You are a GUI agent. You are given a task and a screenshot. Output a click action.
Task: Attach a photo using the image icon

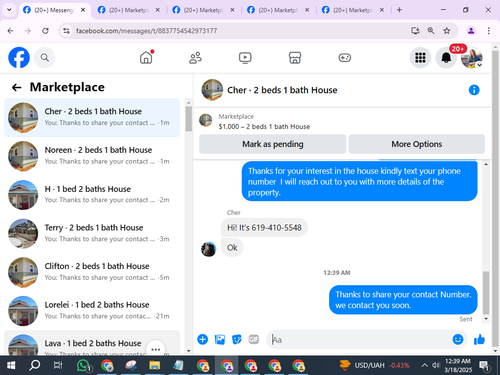point(220,339)
